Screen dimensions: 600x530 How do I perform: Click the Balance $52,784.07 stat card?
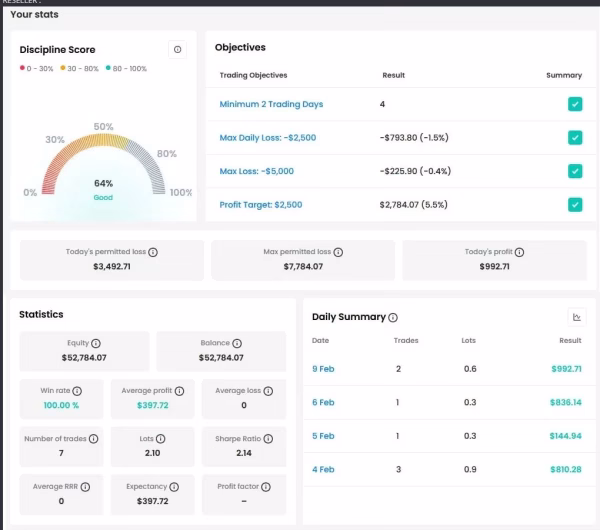point(221,351)
